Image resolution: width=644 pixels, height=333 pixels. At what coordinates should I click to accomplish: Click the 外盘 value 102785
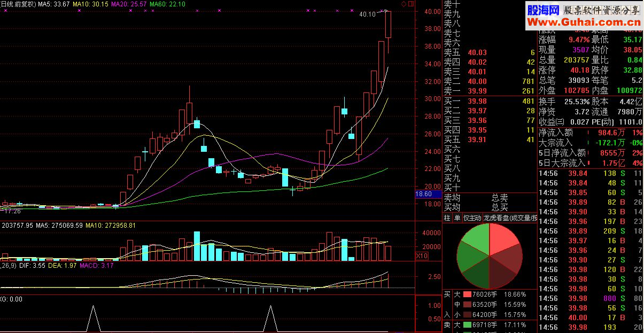point(577,90)
